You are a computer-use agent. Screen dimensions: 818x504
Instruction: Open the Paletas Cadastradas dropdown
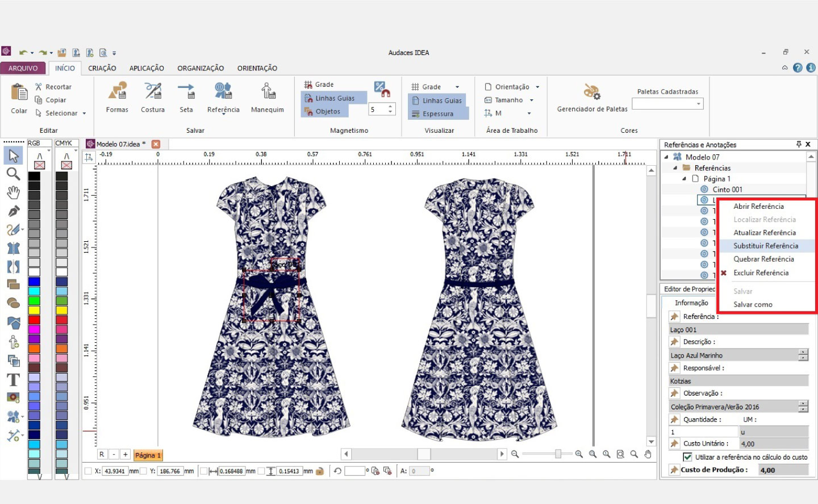pos(699,104)
